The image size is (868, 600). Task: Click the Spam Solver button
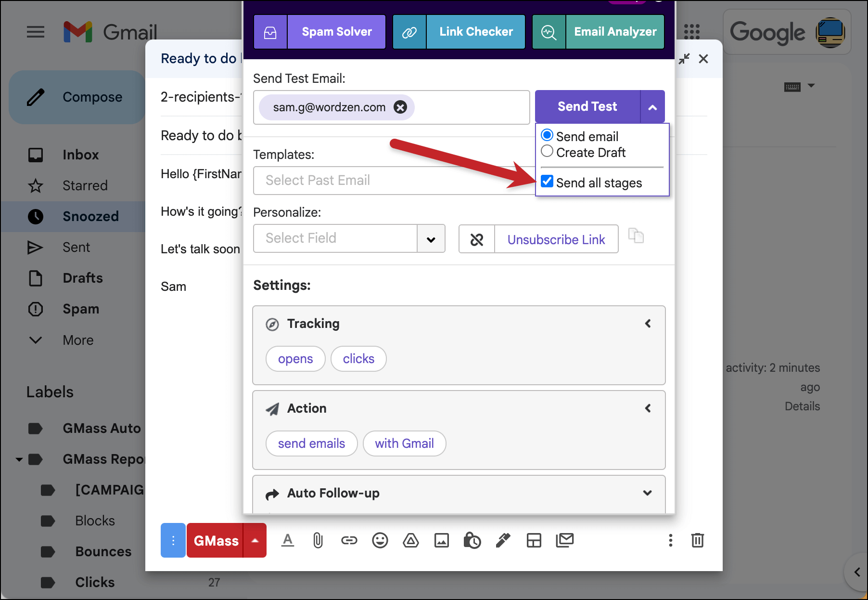(337, 32)
